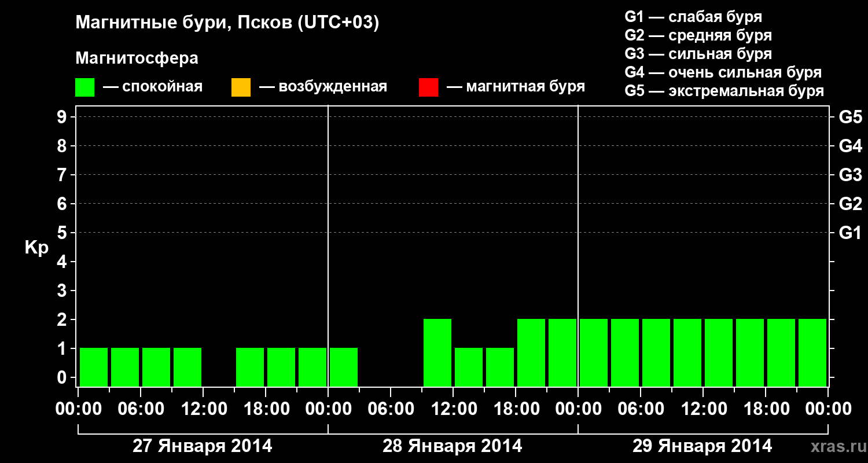The width and height of the screenshot is (868, 463).
Task: Click the 'G3 — сильная буря' description
Action: click(698, 54)
